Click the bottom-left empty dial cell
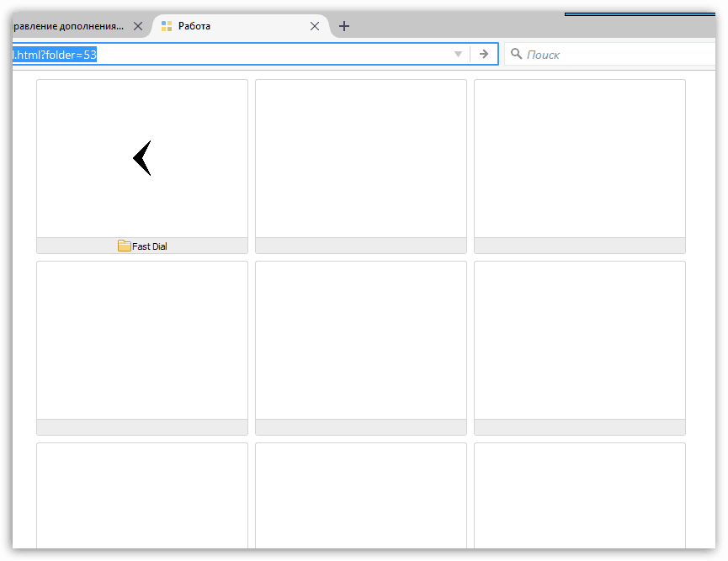 [141, 496]
